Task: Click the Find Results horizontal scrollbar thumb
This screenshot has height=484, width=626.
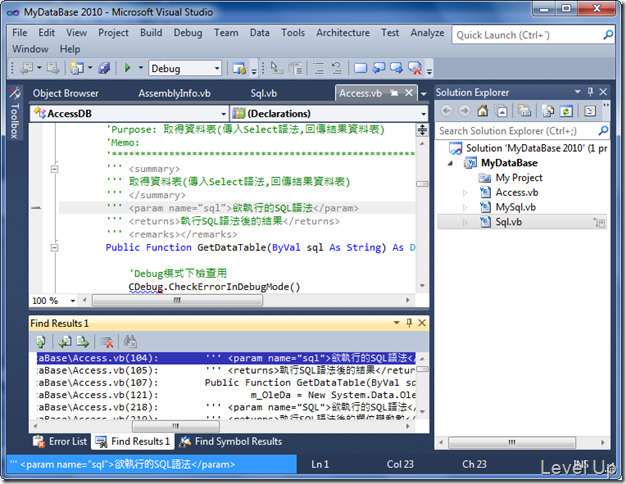Action: click(x=176, y=426)
